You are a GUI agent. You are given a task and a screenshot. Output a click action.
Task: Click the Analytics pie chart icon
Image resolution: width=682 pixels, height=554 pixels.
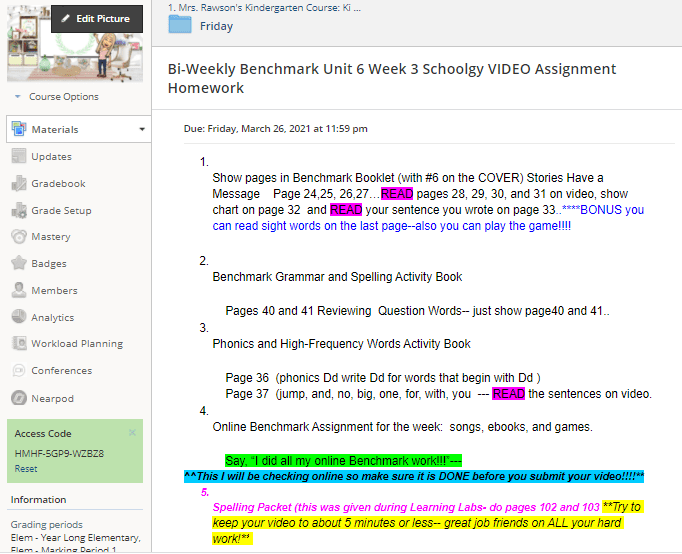19,317
